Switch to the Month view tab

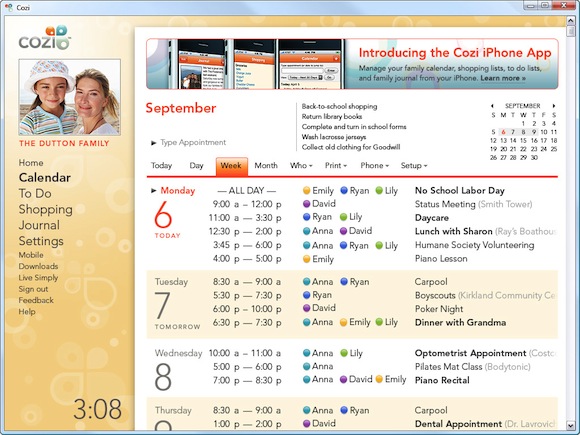(266, 166)
